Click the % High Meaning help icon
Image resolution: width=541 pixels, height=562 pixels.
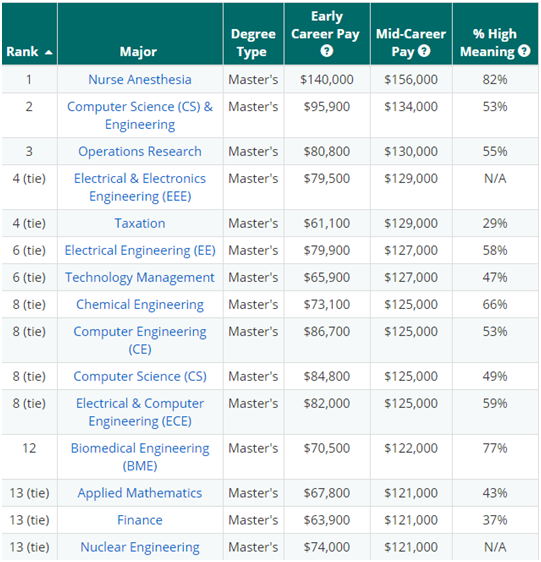524,51
